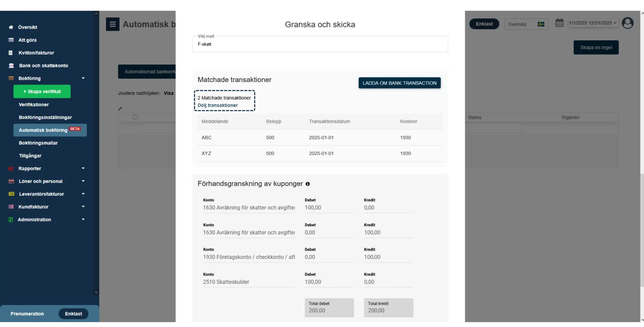Screen dimensions: 644x327
Task: Click the Visa option next to Justera radhöjden
Action: (169, 93)
